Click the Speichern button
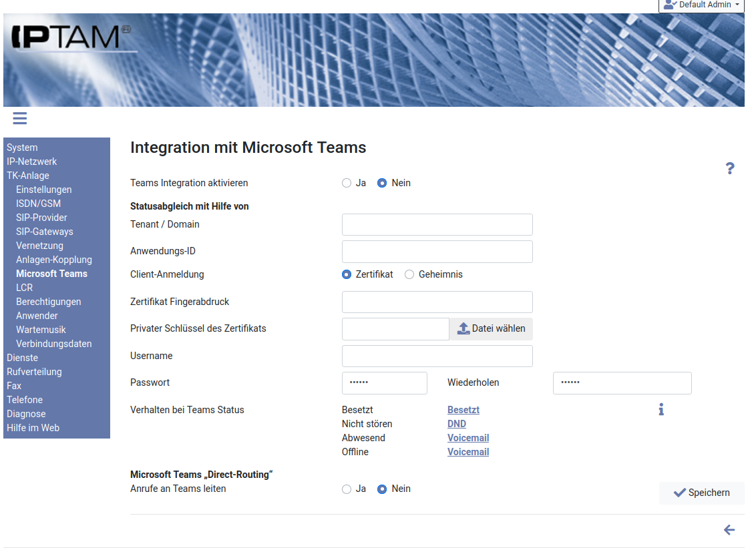 [701, 493]
